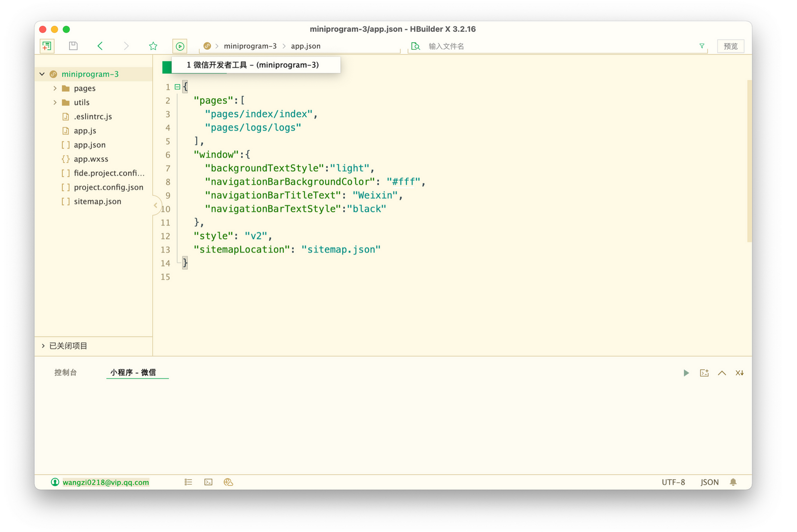Viewport: 797px width, 532px height.
Task: Switch to the 控制台 tab
Action: point(65,373)
